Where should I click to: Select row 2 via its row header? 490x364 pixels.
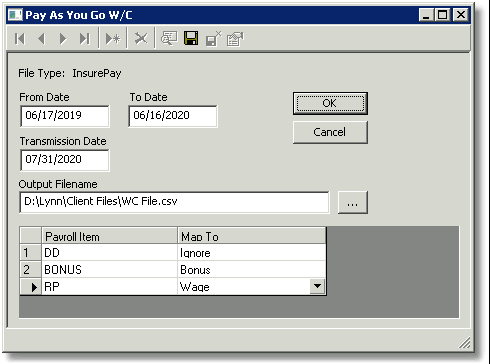(x=31, y=269)
